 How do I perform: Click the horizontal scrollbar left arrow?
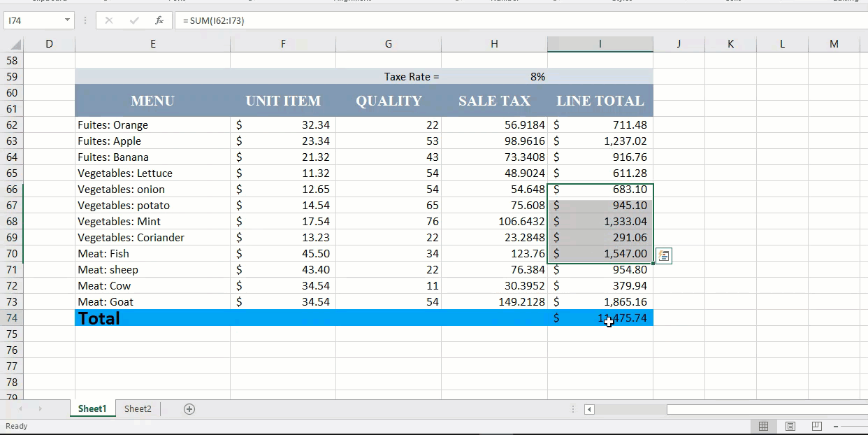(589, 410)
